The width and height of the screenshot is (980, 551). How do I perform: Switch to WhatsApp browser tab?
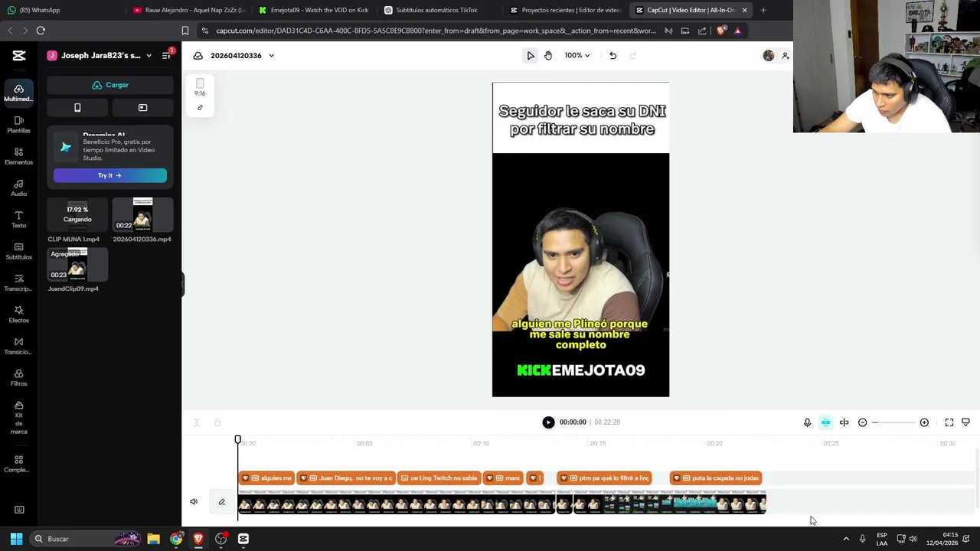click(34, 10)
